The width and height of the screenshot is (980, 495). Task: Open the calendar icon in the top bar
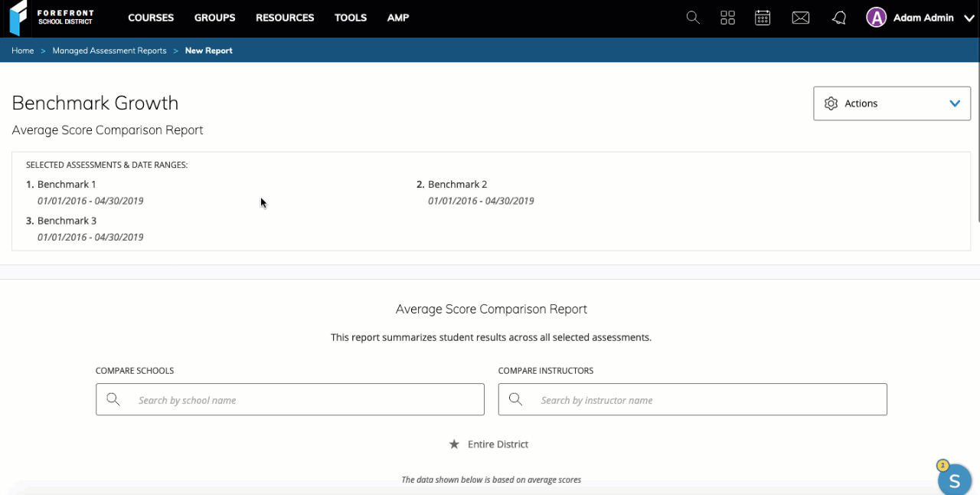tap(763, 17)
